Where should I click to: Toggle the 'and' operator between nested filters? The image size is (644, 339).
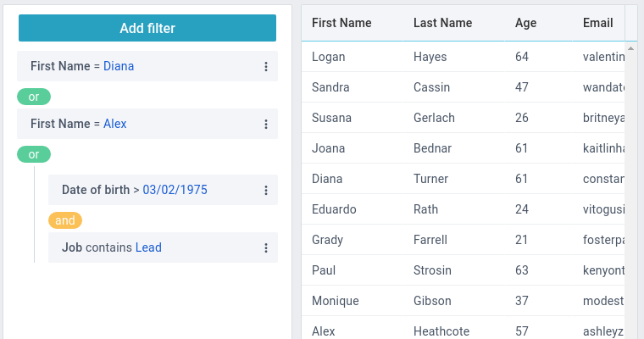click(x=65, y=220)
